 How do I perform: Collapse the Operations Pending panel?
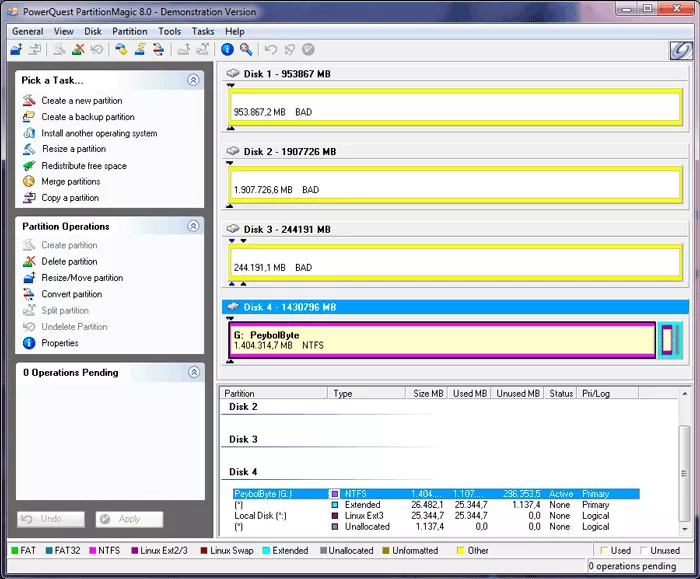pyautogui.click(x=194, y=372)
